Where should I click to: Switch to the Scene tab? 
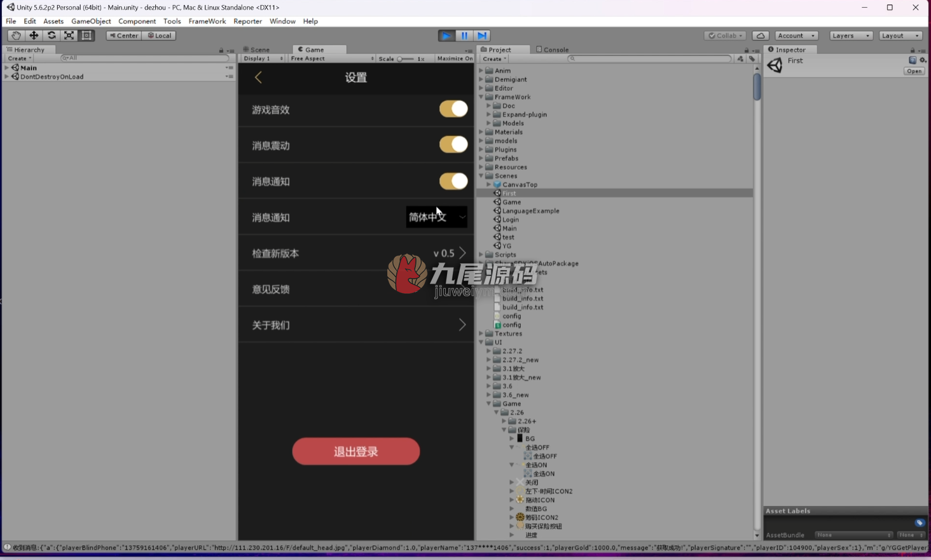click(x=256, y=50)
